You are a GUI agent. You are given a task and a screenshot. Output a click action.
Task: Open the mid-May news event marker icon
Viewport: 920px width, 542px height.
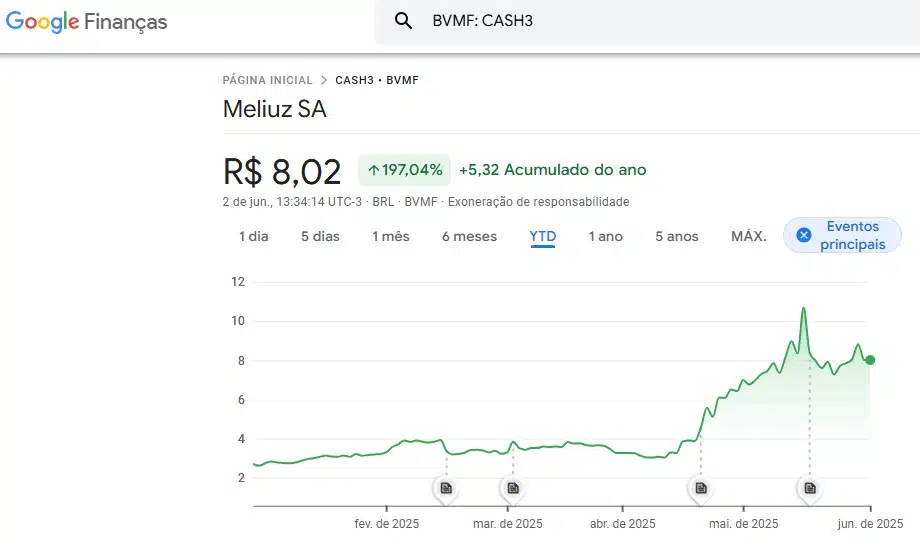[810, 488]
